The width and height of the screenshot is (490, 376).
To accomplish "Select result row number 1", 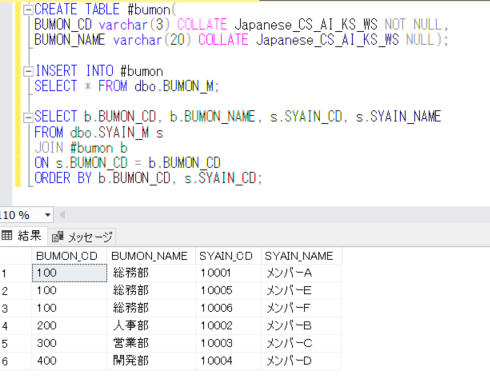I will pyautogui.click(x=16, y=273).
